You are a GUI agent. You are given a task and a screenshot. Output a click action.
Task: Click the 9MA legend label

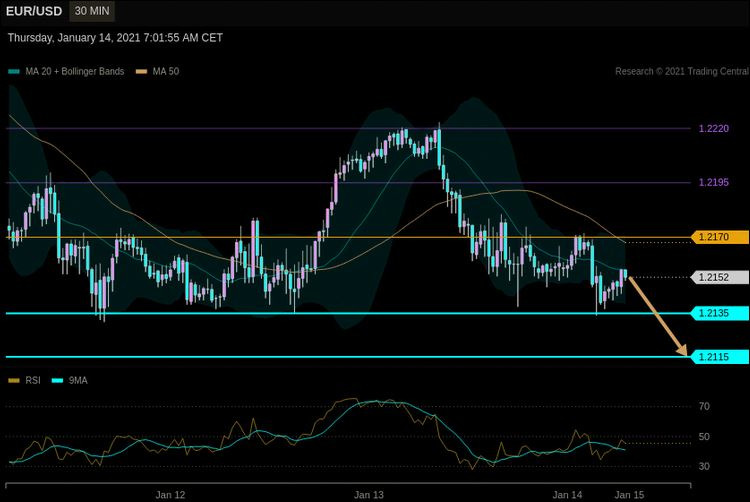78,381
